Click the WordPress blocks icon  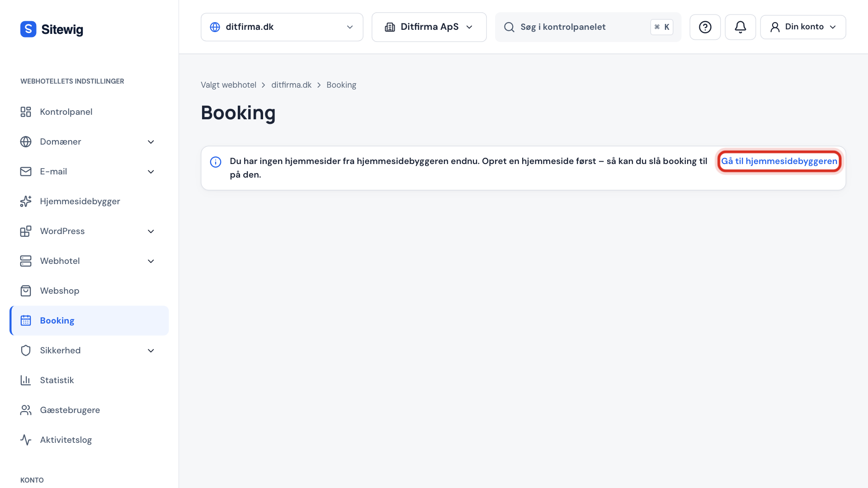pos(26,231)
